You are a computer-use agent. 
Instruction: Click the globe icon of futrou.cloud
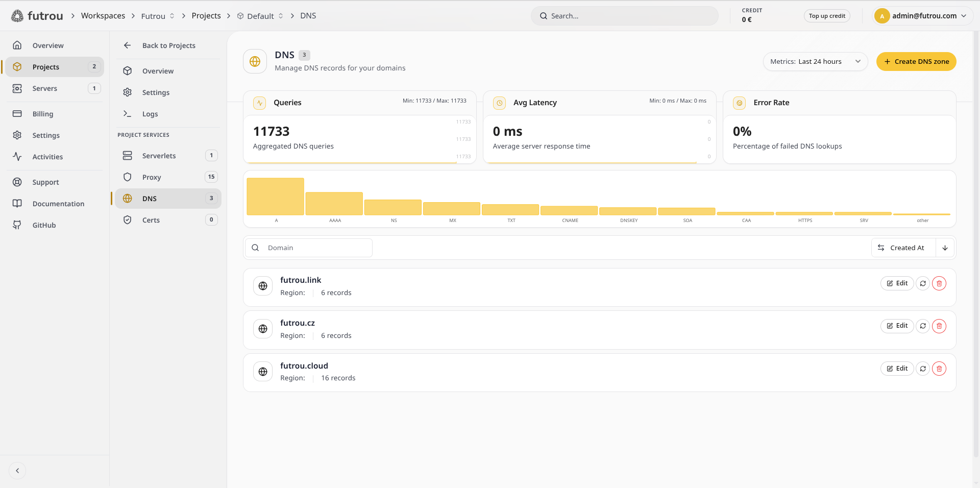[263, 372]
